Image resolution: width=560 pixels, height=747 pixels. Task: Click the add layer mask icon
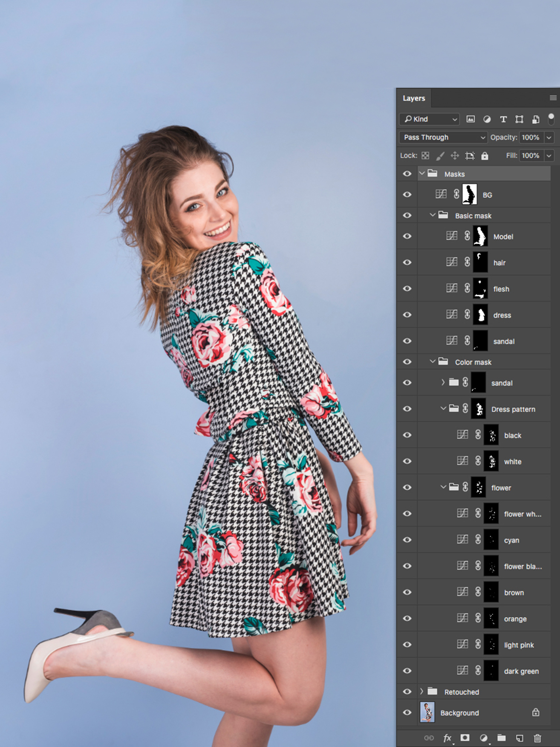465,738
